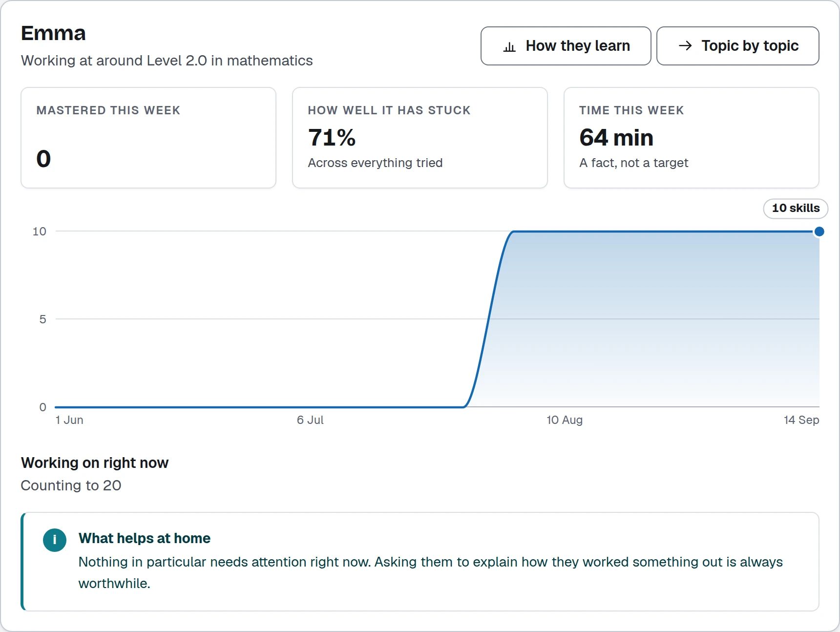
Task: Select the Mastered This Week card
Action: click(x=148, y=138)
